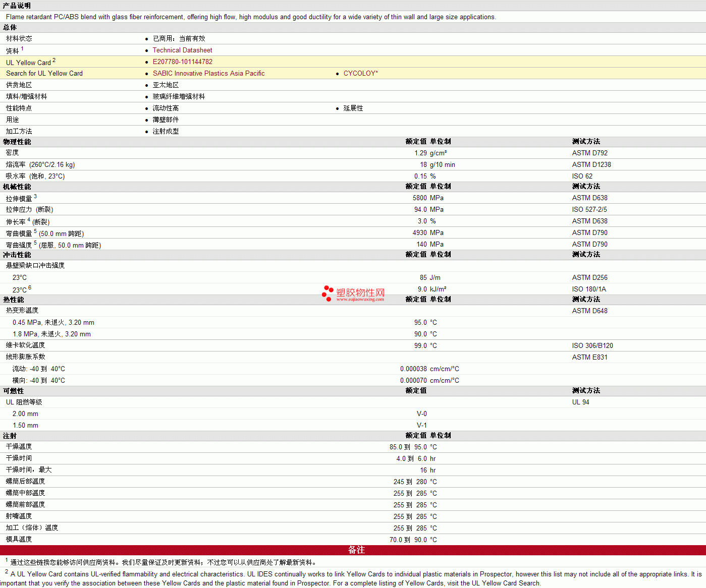Viewport: 706px width, 588px height.
Task: Open the CYCOLOY* yellow card search link
Action: tap(361, 73)
